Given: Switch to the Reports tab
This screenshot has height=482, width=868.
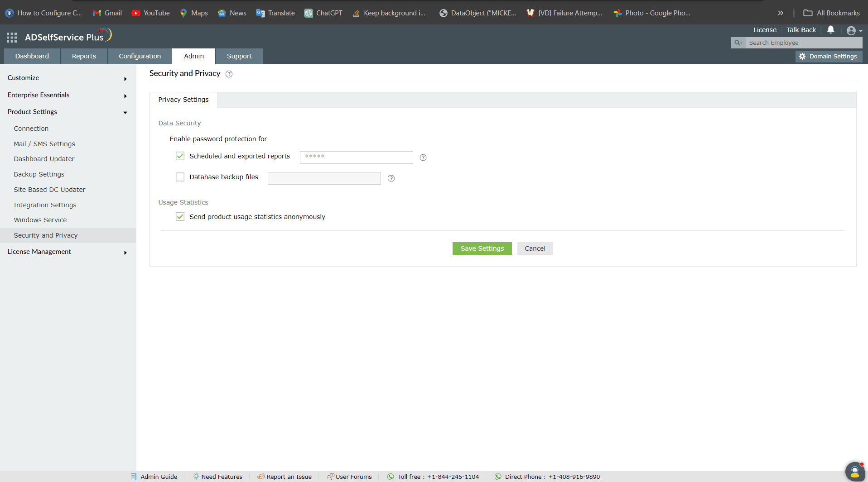Looking at the screenshot, I should pos(84,56).
